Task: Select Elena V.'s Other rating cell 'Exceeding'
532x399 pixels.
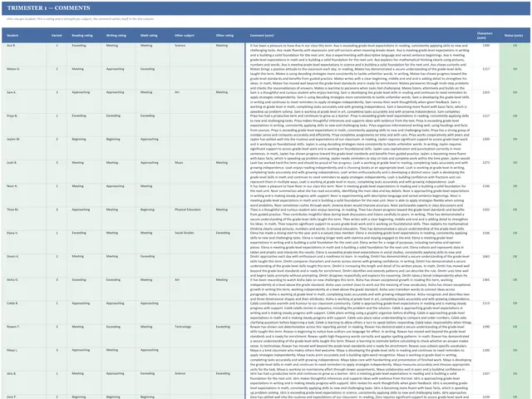Action: [228, 242]
